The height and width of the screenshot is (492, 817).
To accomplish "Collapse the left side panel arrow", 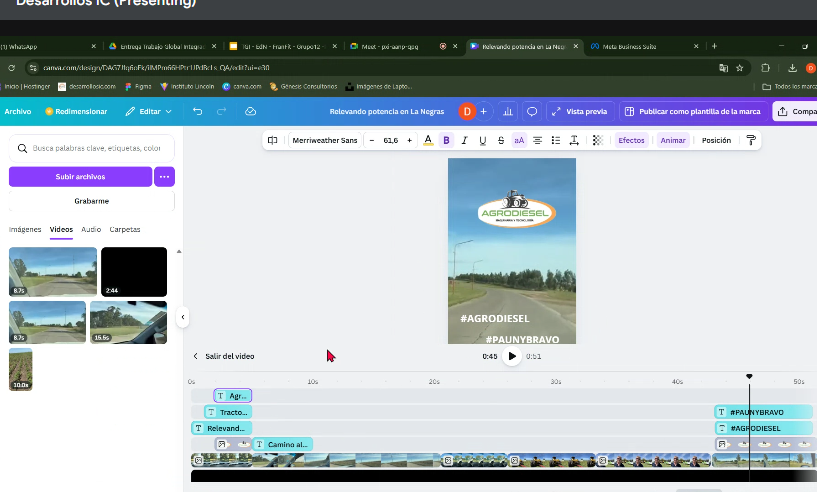I will pyautogui.click(x=183, y=317).
